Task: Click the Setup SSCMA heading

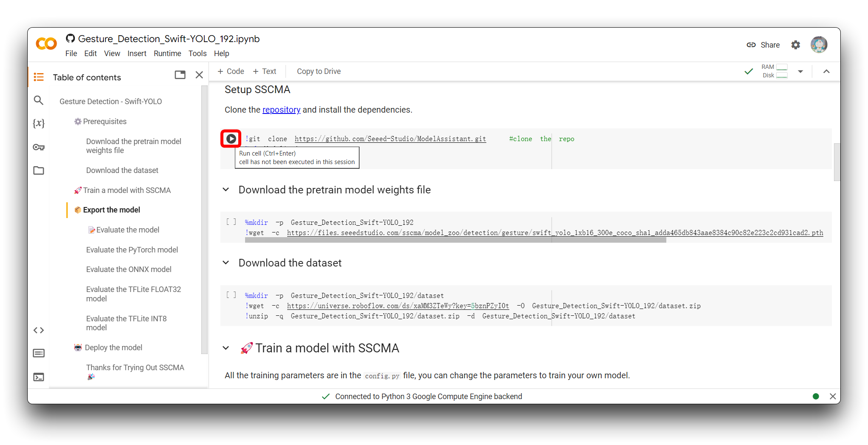Action: click(257, 90)
